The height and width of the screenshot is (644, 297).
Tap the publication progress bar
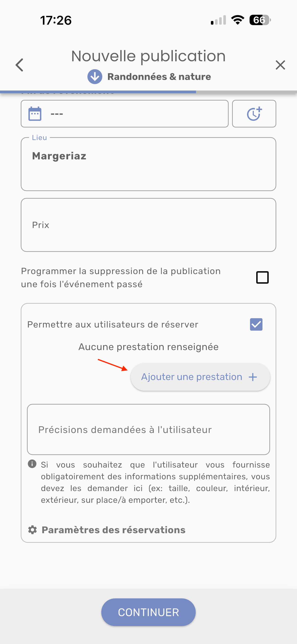[x=148, y=92]
